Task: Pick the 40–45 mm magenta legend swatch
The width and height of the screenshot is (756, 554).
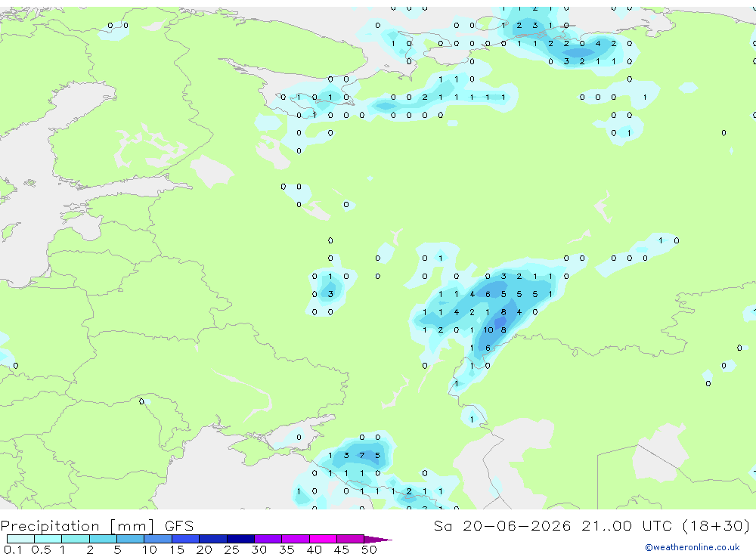Action: (x=323, y=539)
